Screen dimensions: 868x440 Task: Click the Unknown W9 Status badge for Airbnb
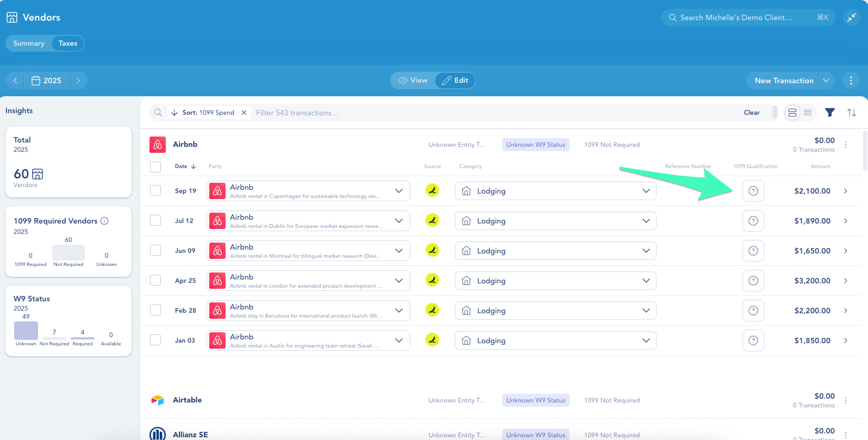pos(536,145)
